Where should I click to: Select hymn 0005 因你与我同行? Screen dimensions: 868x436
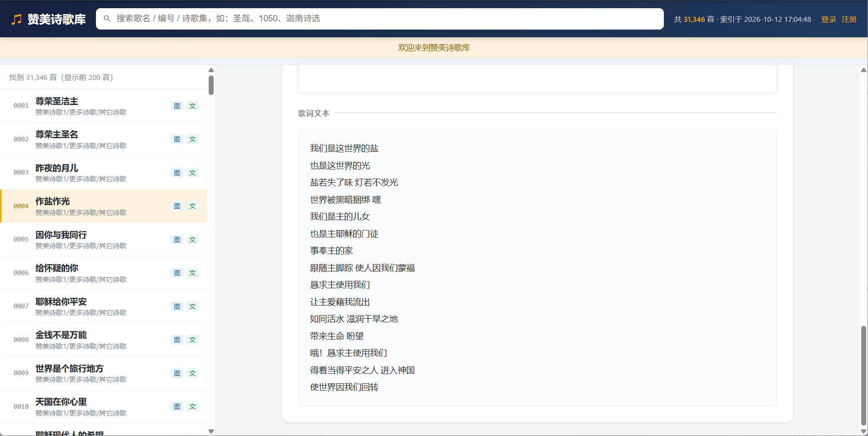coord(104,240)
